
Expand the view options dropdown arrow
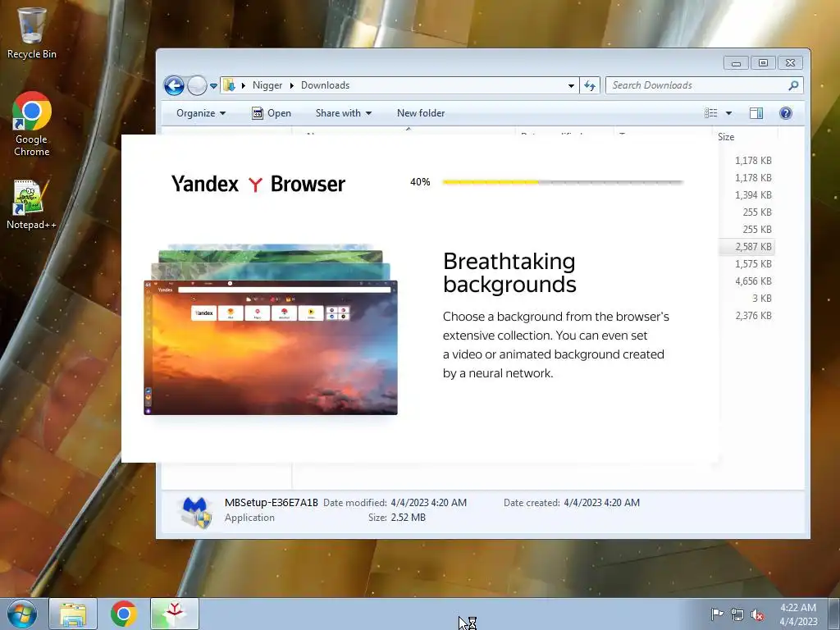tap(728, 113)
